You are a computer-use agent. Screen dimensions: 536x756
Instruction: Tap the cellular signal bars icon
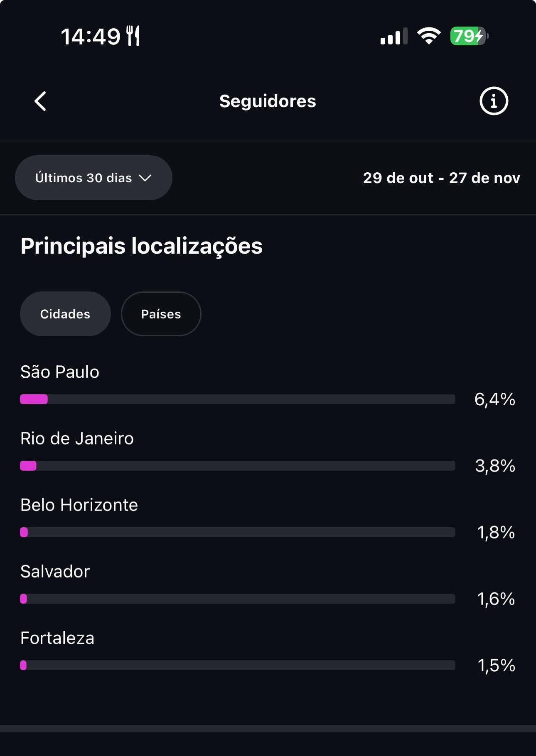[x=393, y=37]
